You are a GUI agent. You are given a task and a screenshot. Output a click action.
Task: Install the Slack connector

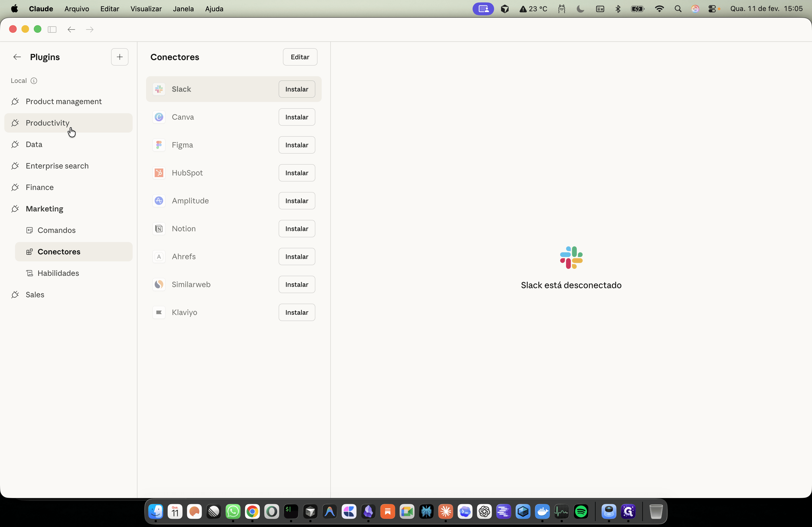coord(297,89)
